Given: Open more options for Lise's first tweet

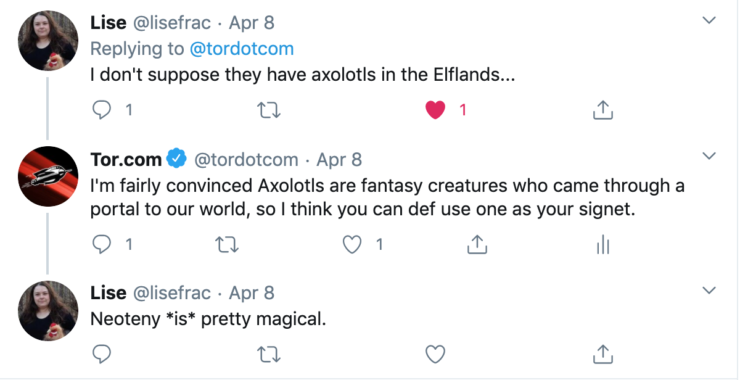Looking at the screenshot, I should pyautogui.click(x=709, y=20).
